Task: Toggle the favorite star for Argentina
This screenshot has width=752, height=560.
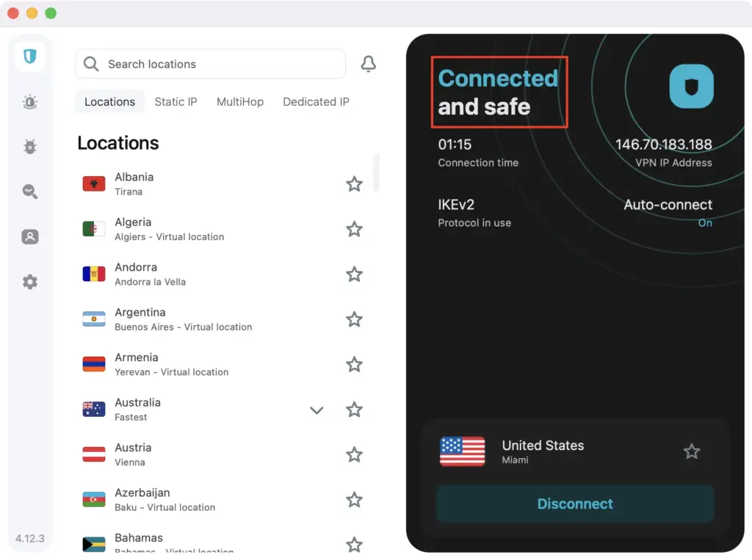Action: pyautogui.click(x=354, y=319)
